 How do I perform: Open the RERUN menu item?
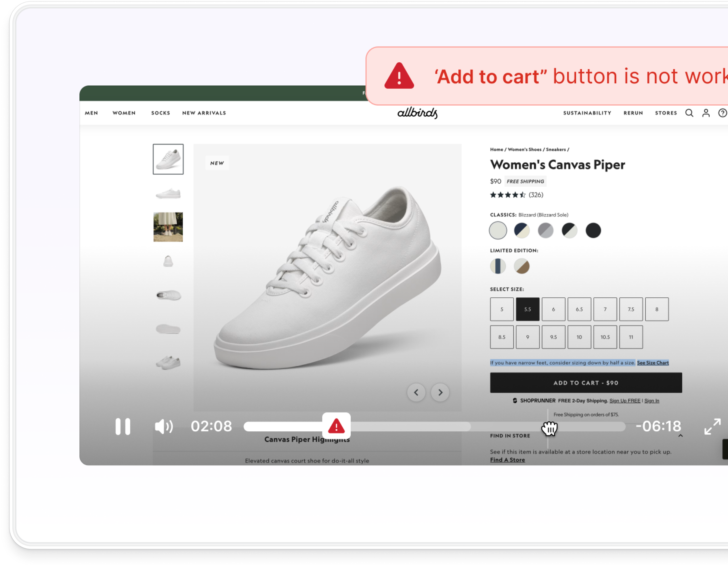click(633, 113)
